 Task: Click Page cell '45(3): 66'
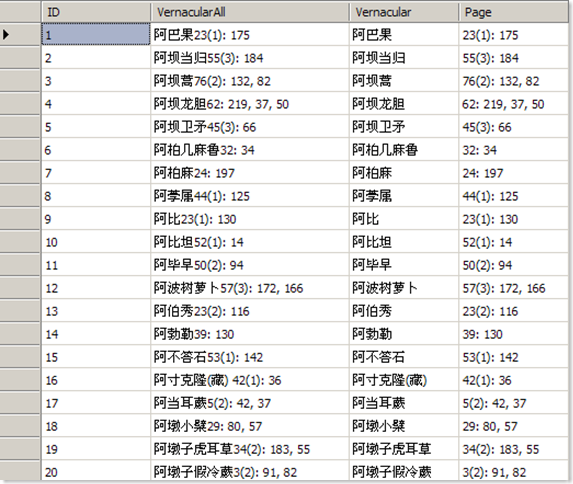pos(513,127)
